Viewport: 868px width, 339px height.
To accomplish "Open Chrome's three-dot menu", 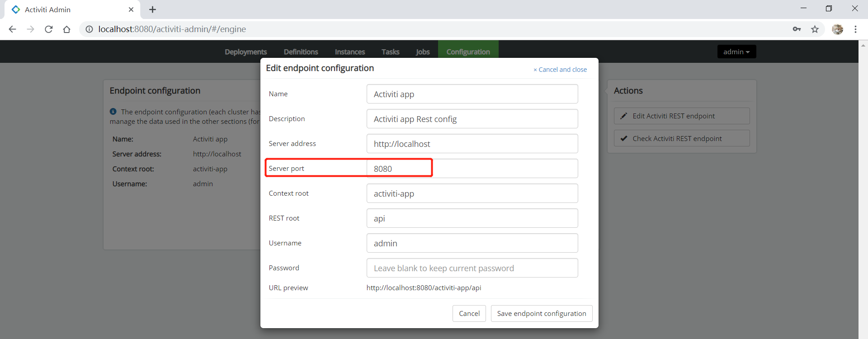I will tap(855, 29).
